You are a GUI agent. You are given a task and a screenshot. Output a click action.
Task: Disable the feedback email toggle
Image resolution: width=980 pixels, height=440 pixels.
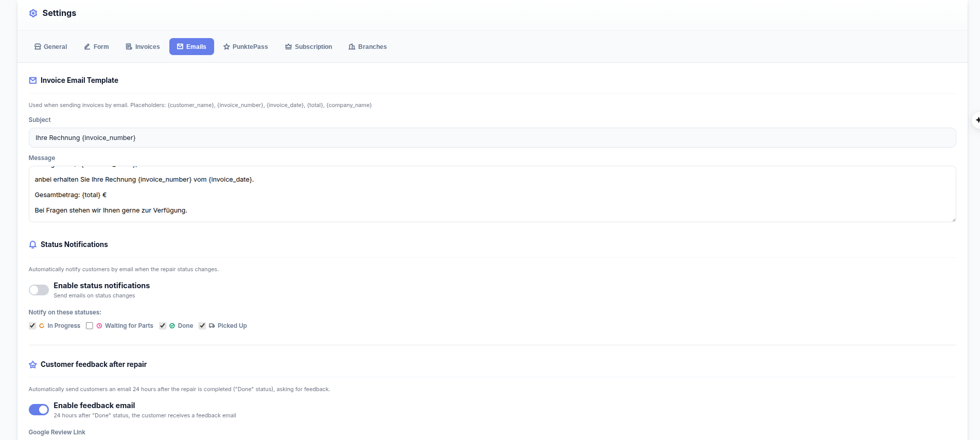(x=39, y=410)
